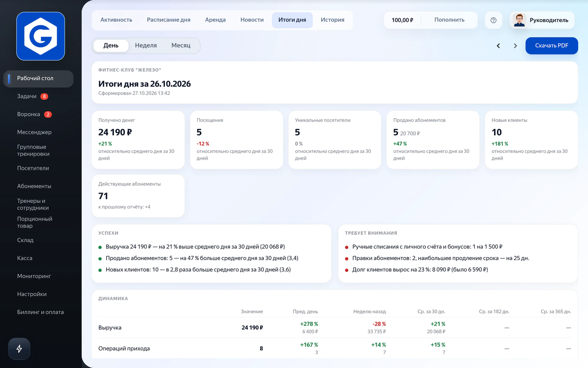
Task: Open Посетители in the sidebar
Action: [x=38, y=168]
